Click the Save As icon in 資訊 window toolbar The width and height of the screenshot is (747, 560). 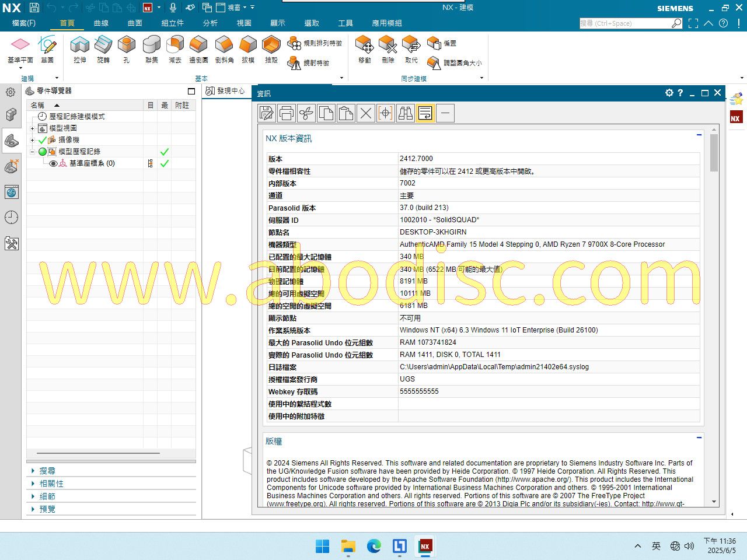[x=267, y=113]
